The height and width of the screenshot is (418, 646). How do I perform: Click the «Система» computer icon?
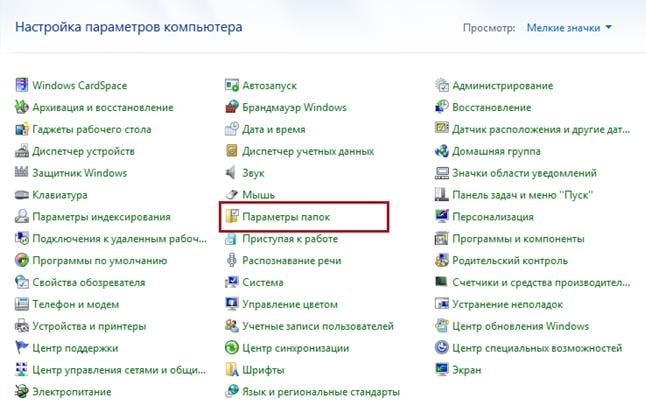(232, 282)
